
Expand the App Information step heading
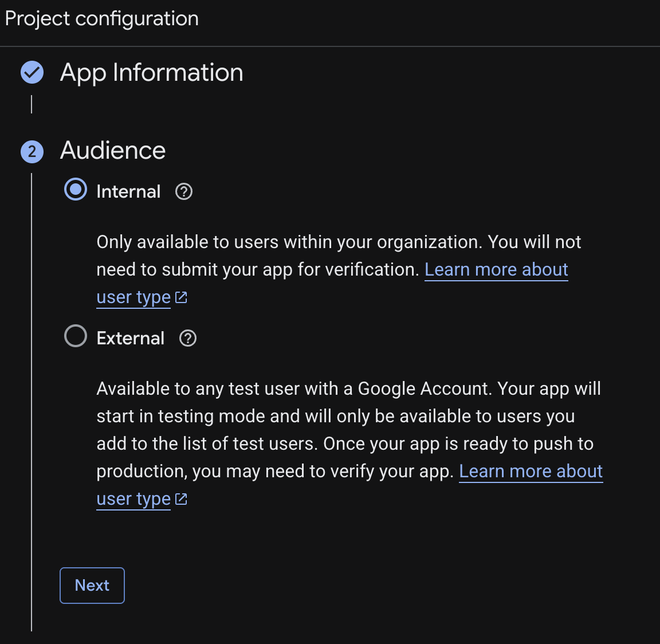(151, 72)
